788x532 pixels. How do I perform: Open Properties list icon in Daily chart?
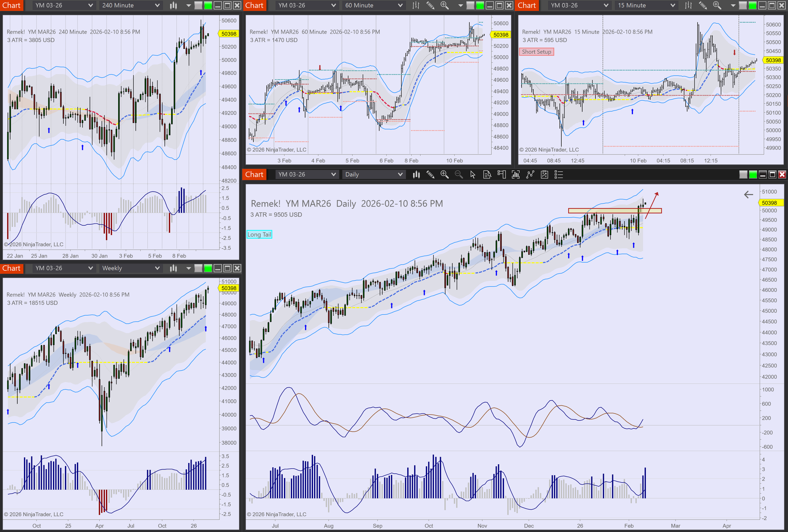[559, 174]
